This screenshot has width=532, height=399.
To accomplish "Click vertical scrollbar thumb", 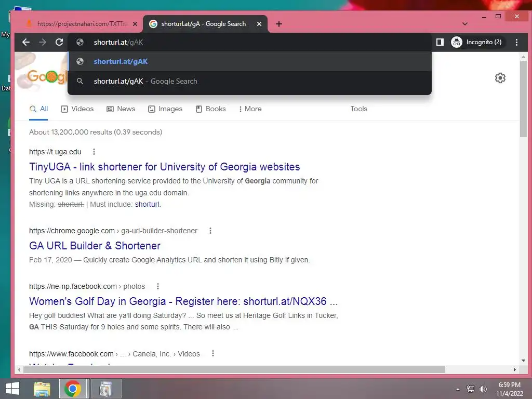I will click(523, 98).
